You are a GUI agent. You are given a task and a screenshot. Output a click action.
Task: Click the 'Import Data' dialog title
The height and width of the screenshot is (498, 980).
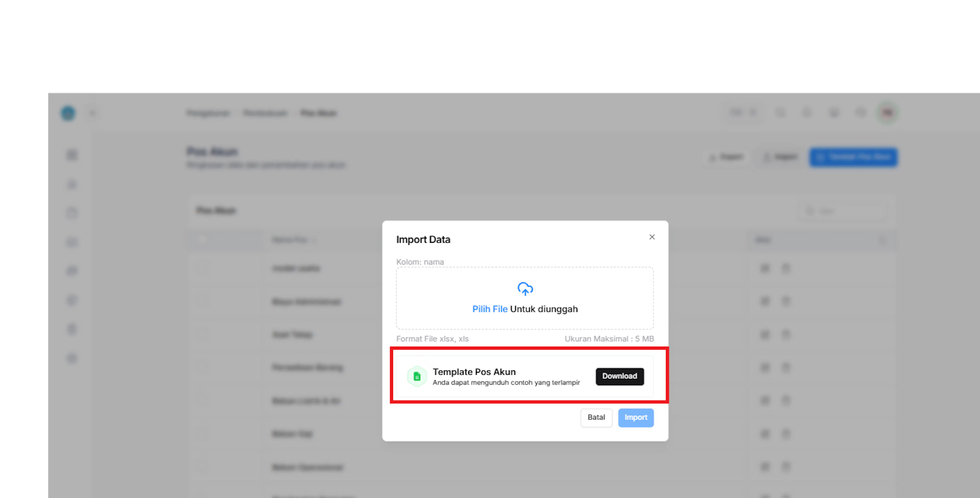[x=423, y=239]
